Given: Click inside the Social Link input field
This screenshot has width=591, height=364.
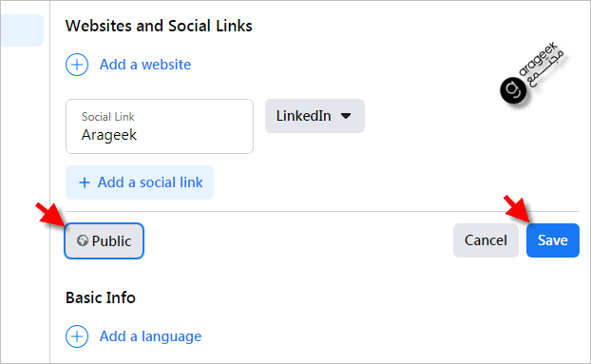Looking at the screenshot, I should click(160, 126).
